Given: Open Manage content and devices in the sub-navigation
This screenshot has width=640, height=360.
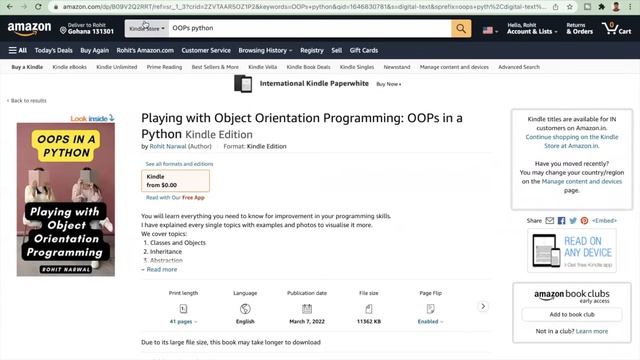Looking at the screenshot, I should tap(454, 67).
